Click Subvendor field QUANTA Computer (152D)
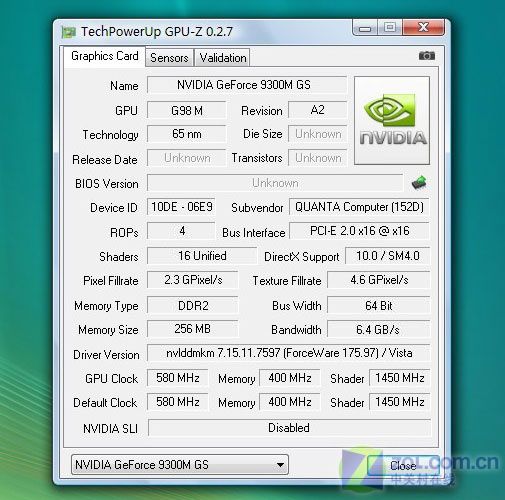This screenshot has height=500, width=505. [359, 207]
